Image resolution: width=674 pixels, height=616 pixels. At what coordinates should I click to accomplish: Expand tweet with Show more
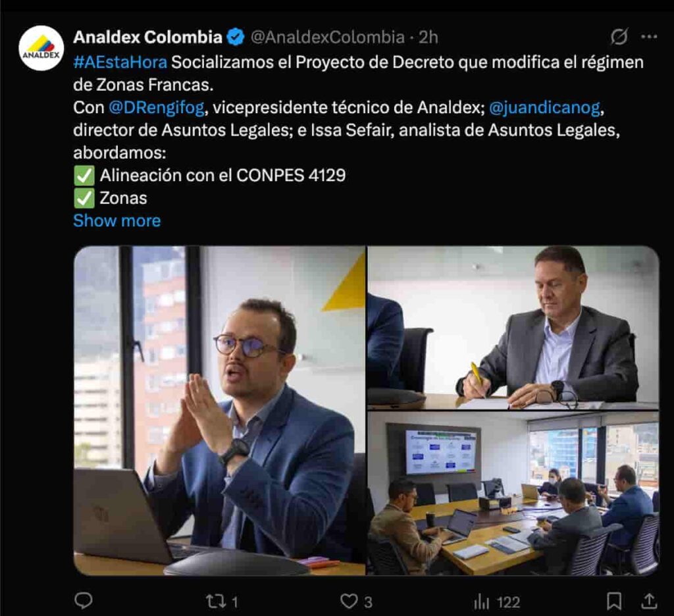117,220
